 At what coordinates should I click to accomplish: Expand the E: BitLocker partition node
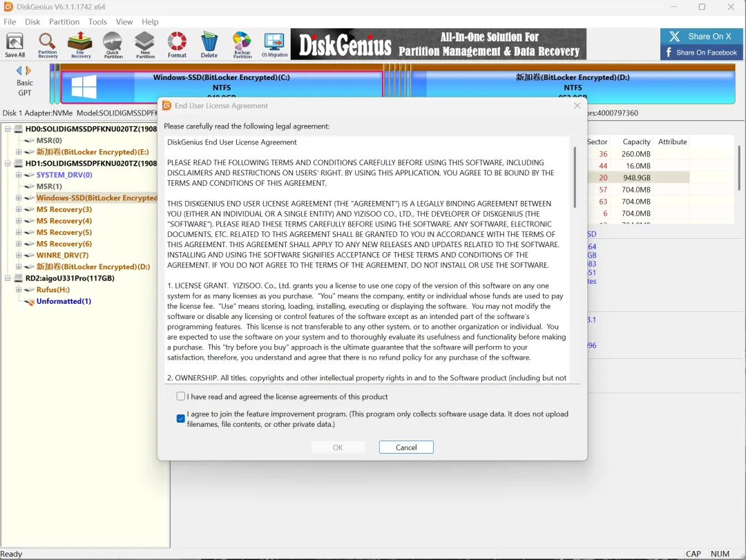coord(19,152)
